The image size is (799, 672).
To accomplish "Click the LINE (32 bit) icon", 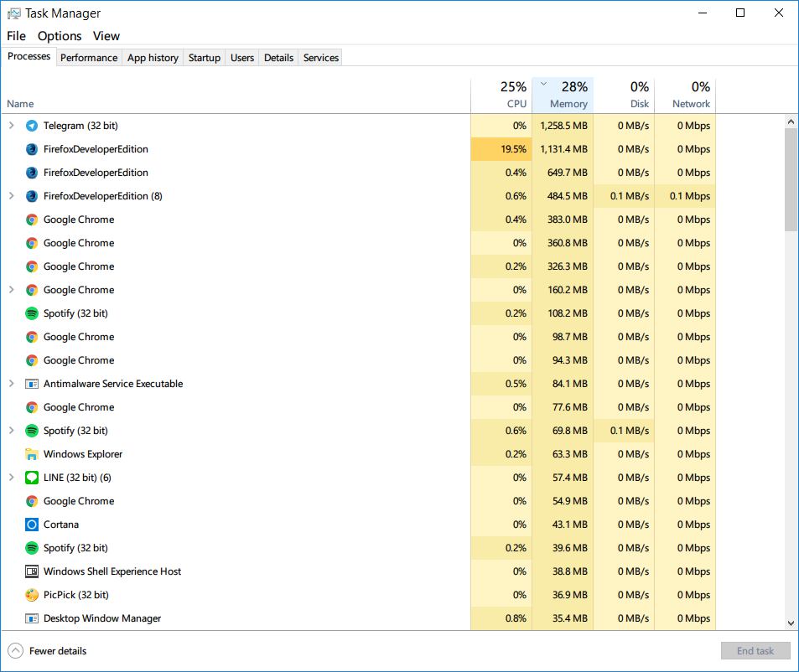I will tap(32, 478).
